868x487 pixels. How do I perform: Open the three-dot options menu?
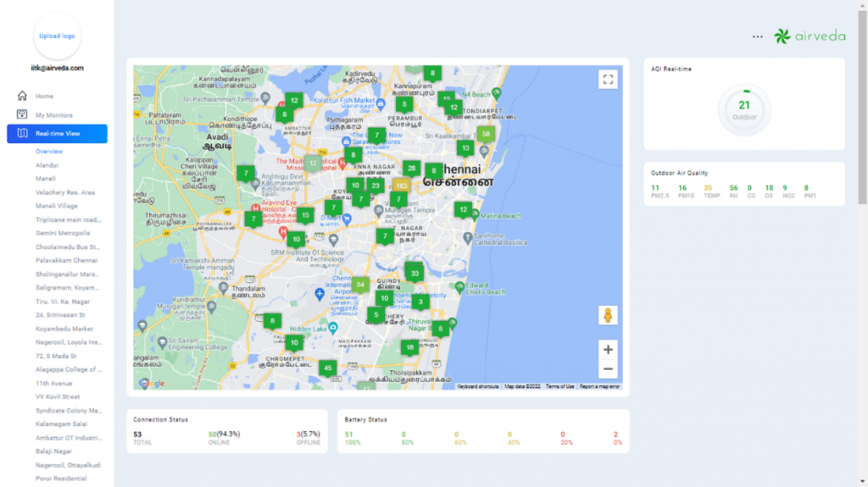click(757, 36)
